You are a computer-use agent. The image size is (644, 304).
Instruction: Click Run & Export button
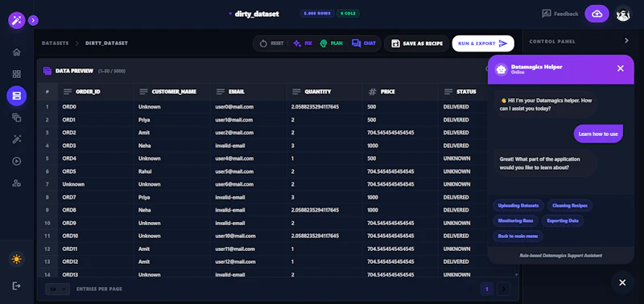483,43
